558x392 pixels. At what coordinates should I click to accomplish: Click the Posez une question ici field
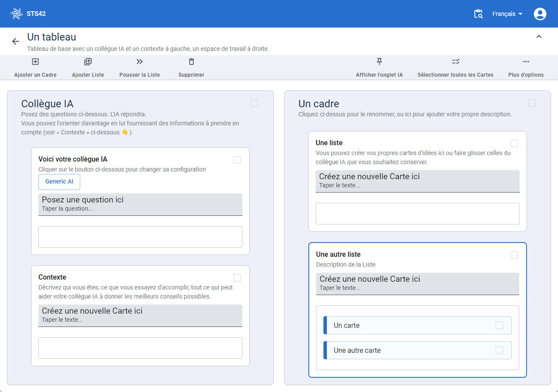140,204
